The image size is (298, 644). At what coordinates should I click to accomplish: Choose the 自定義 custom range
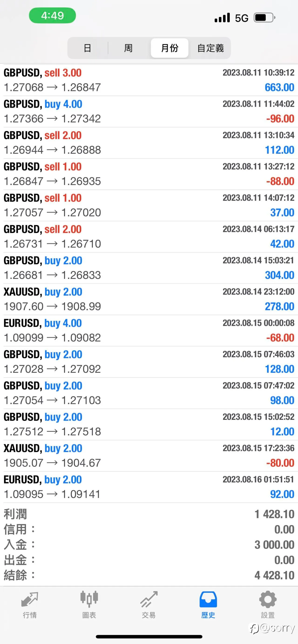210,48
